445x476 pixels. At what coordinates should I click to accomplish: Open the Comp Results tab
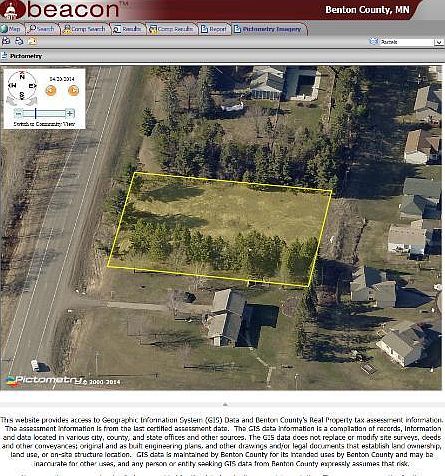[x=172, y=29]
